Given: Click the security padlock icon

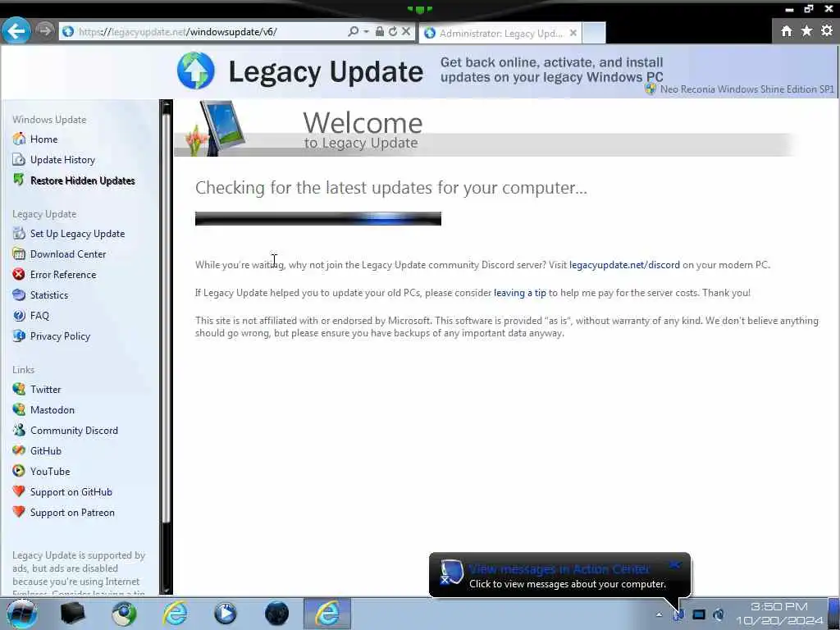Looking at the screenshot, I should (x=380, y=32).
